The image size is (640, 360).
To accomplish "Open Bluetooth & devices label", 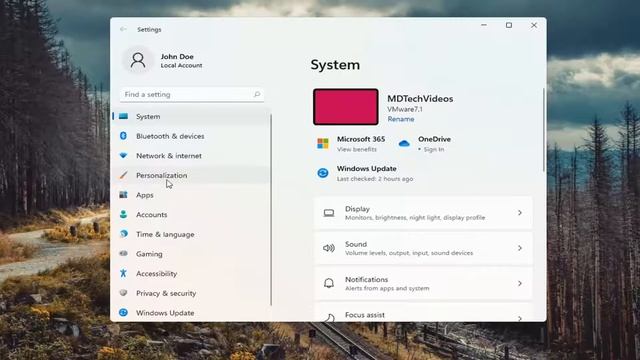I will click(x=170, y=136).
